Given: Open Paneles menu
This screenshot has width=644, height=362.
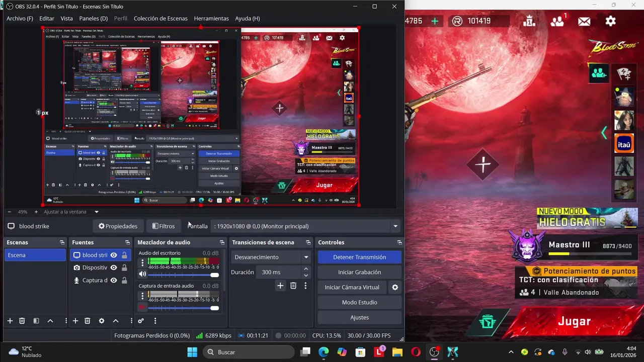Looking at the screenshot, I should [x=94, y=18].
